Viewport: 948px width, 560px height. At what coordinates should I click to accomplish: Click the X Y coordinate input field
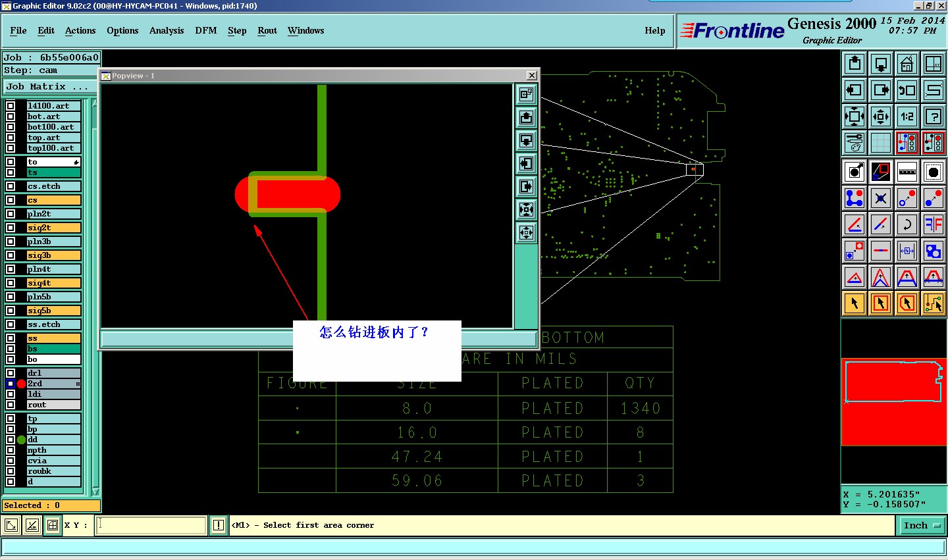click(x=151, y=525)
